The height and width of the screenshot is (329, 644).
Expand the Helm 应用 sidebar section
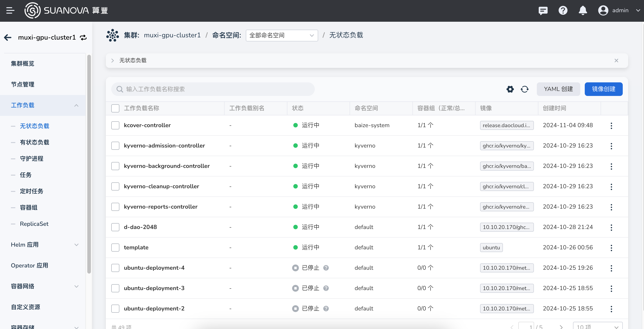[x=76, y=245]
